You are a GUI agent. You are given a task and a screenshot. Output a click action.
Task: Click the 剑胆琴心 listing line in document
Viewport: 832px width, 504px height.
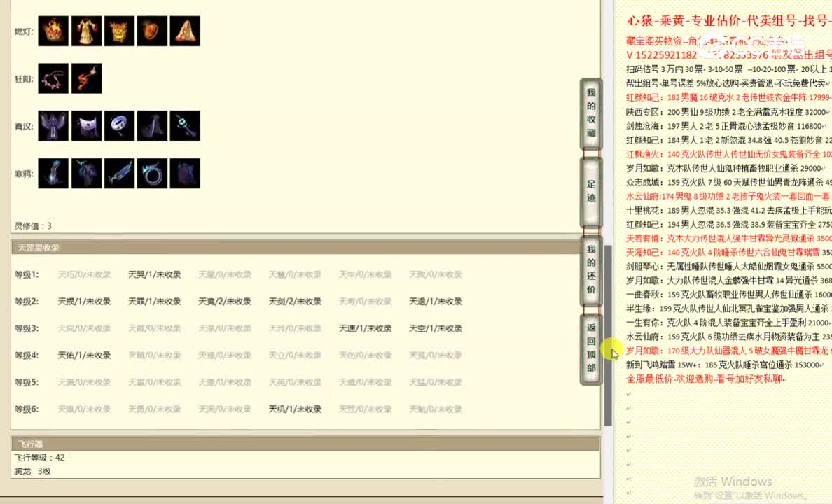[729, 266]
